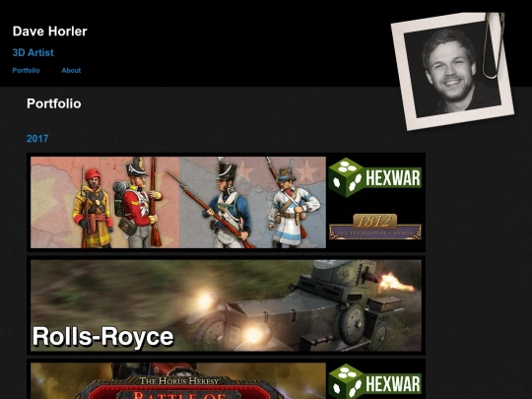Open the Portfolio navigation link

click(x=27, y=71)
